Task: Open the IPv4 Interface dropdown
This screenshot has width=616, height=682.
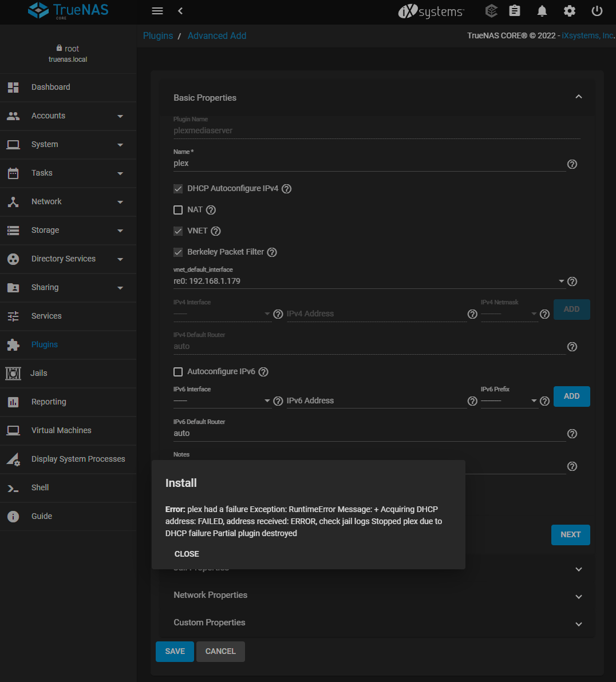Action: coord(222,314)
